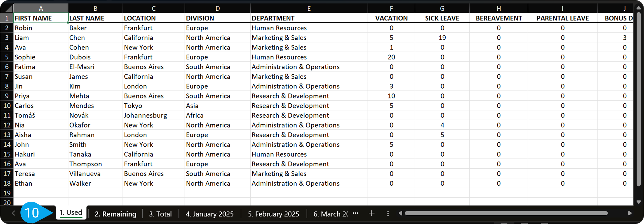Click the horizontal scrollbar left arrow

pos(400,213)
